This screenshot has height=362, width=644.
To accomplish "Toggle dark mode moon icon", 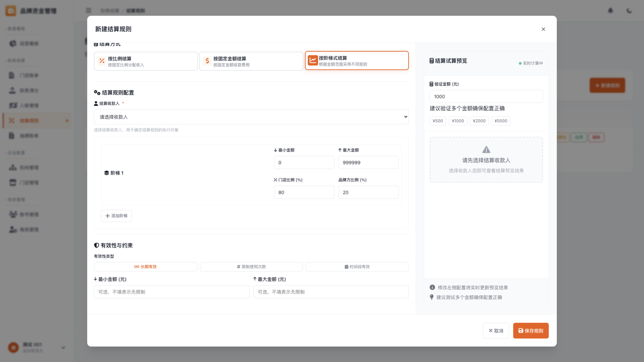I will pyautogui.click(x=629, y=11).
